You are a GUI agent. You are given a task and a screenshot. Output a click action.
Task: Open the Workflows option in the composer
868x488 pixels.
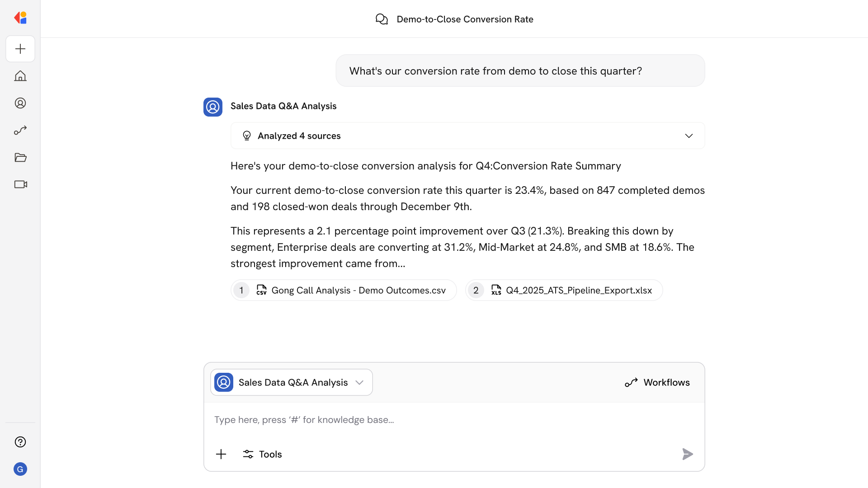click(x=657, y=382)
